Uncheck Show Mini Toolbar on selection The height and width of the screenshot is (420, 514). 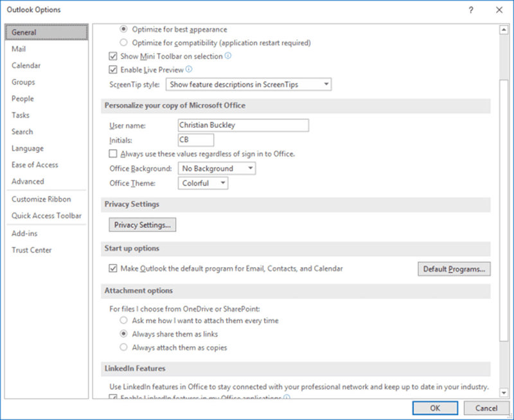pos(114,57)
